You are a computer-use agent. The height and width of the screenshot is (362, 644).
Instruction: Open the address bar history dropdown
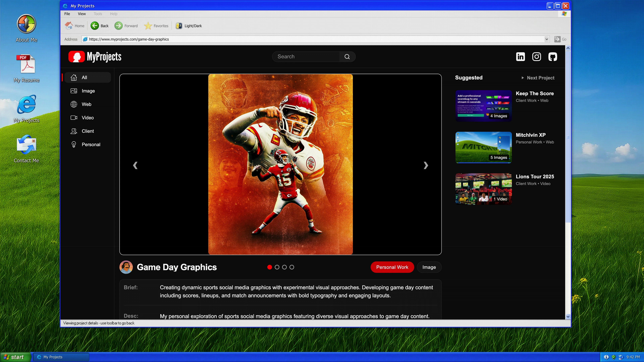pos(547,39)
